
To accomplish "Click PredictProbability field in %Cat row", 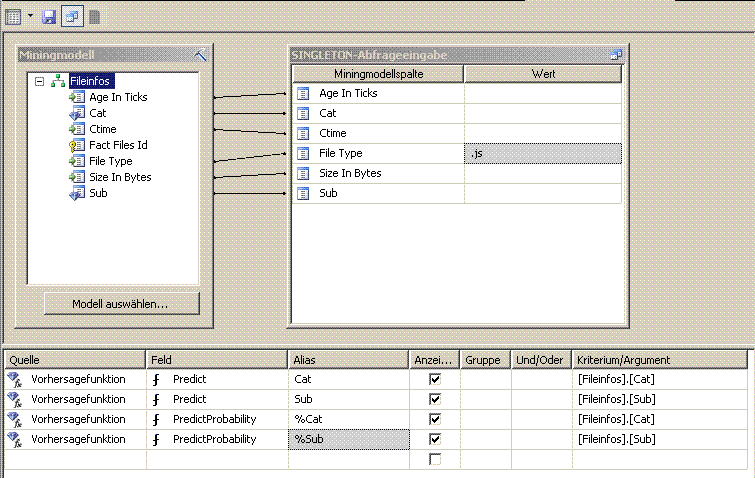I will coord(214,419).
